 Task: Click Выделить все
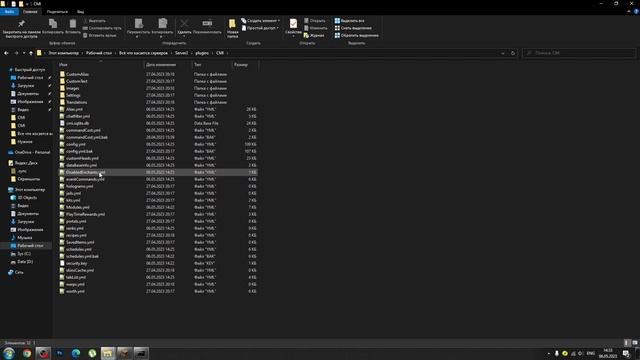[349, 21]
